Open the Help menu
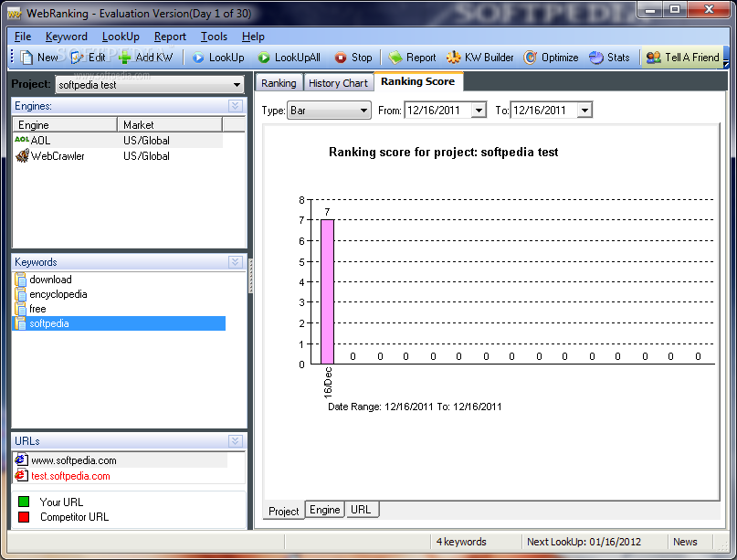The height and width of the screenshot is (560, 737). (253, 37)
